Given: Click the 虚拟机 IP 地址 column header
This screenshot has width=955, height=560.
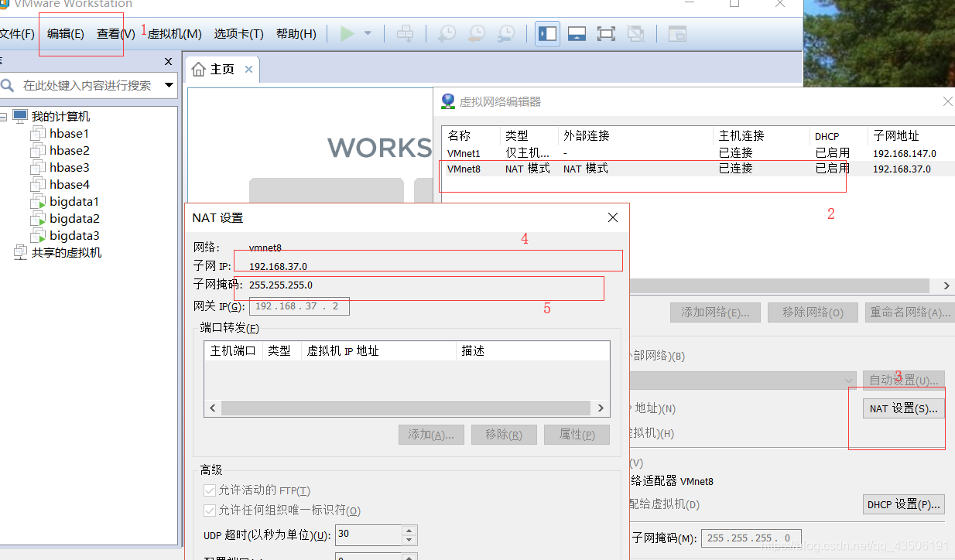Looking at the screenshot, I should [378, 350].
